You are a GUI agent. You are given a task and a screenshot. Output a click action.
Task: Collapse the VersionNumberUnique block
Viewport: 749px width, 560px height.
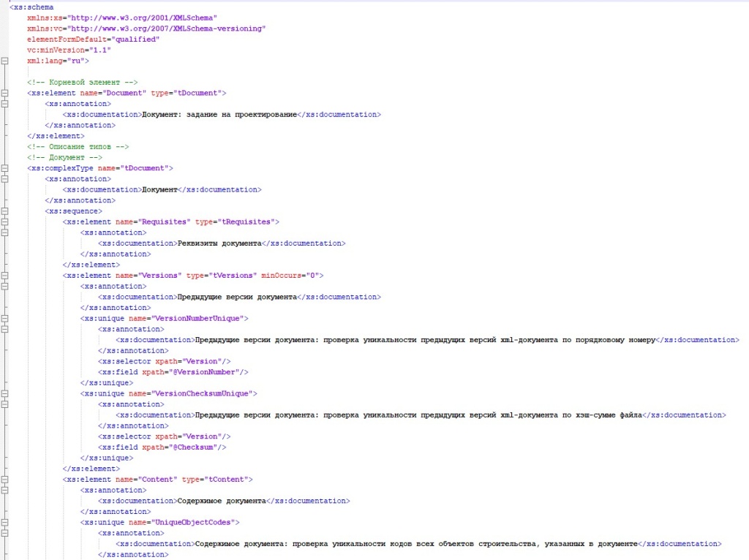click(5, 319)
